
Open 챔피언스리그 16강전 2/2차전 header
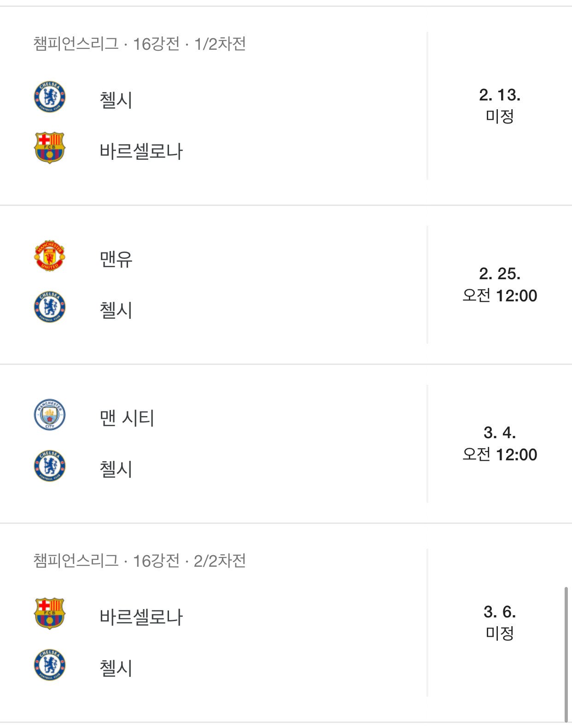click(x=140, y=561)
